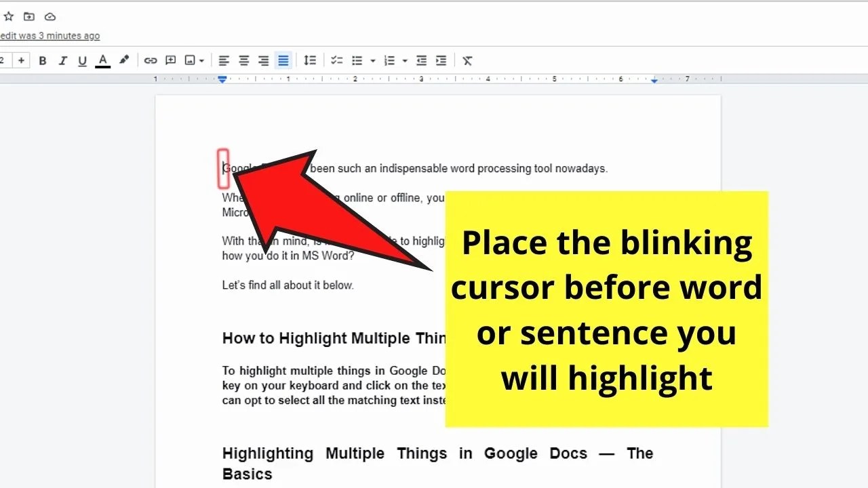Create a checklist

pyautogui.click(x=336, y=60)
